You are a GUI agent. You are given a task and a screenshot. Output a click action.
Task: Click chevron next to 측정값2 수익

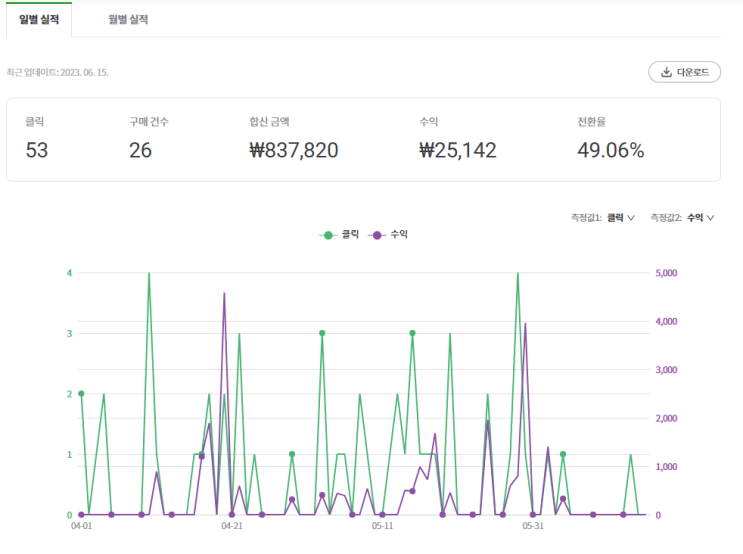(710, 218)
